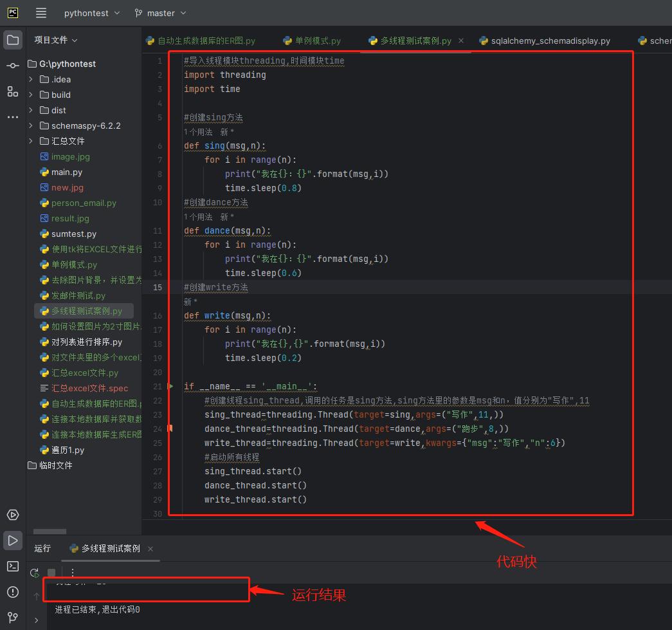Screen dimensions: 672x630
Task: Open the Terminal tool window
Action: (x=13, y=566)
